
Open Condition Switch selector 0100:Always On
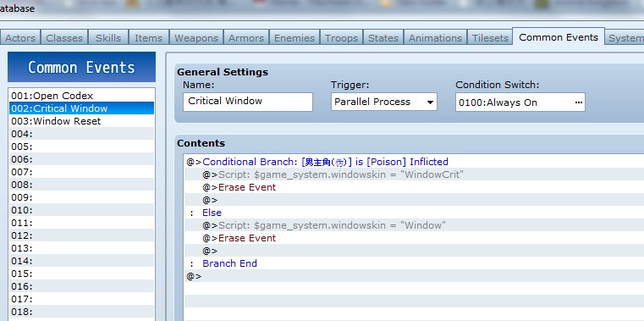click(x=520, y=102)
